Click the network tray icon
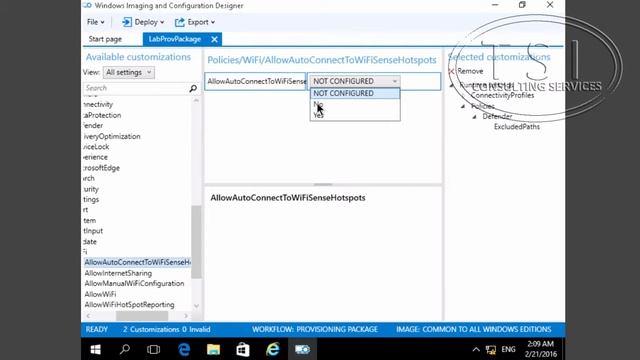The width and height of the screenshot is (640, 360). click(491, 349)
